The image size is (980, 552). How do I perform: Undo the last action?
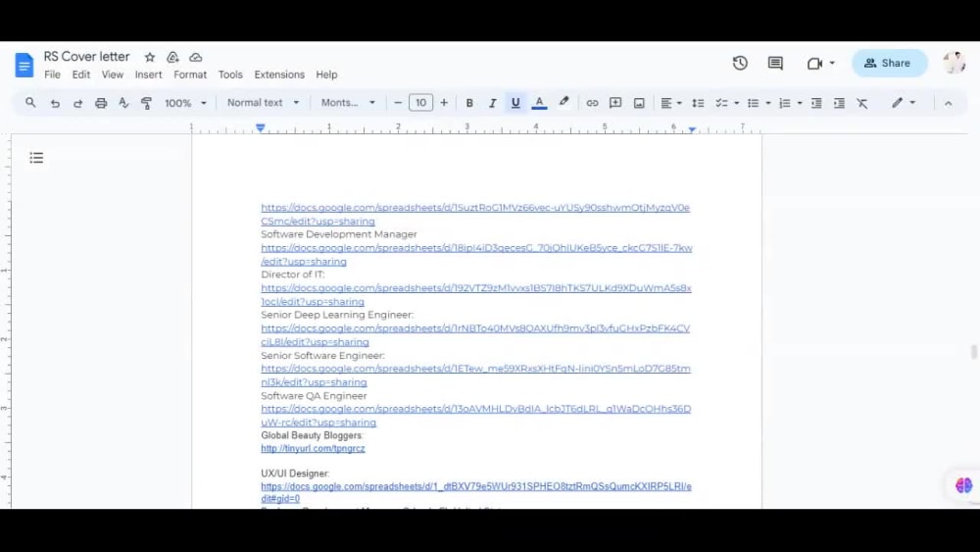[55, 103]
